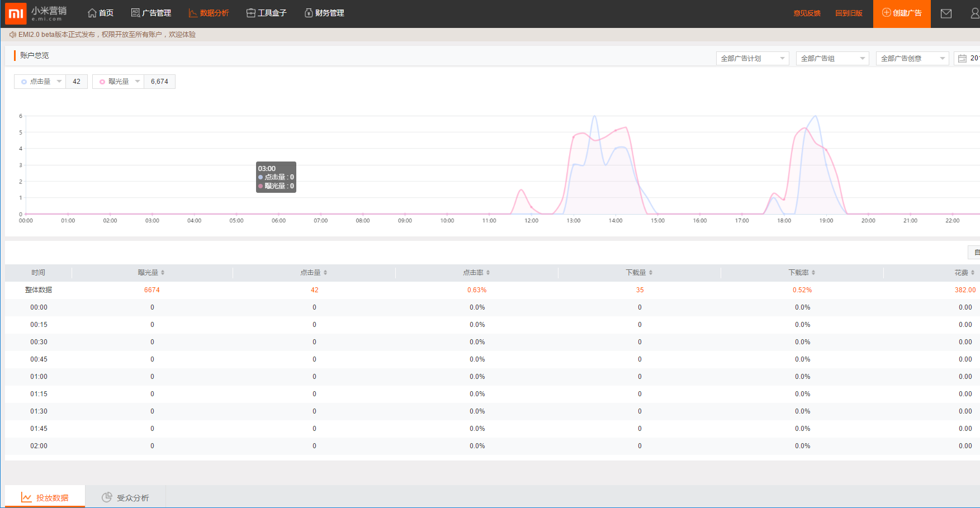Click the user profile icon
Image resolution: width=980 pixels, height=508 pixels.
(975, 13)
